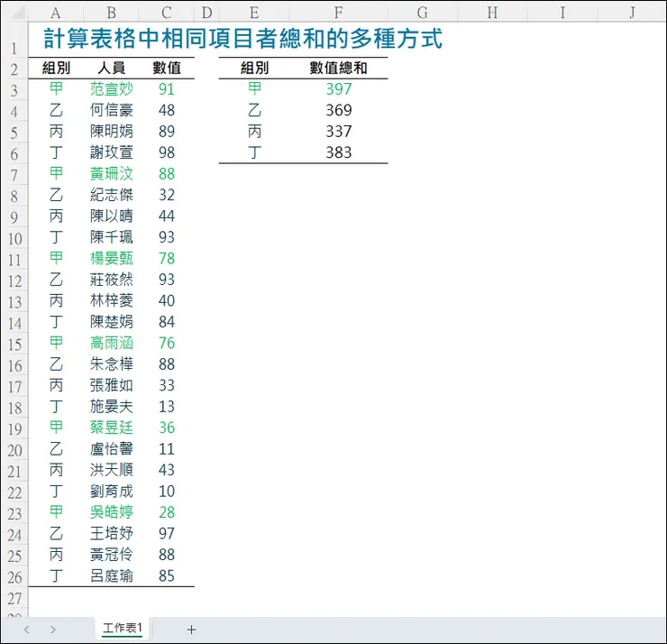
Task: Click the 施晏夫 name cell
Action: 112,407
